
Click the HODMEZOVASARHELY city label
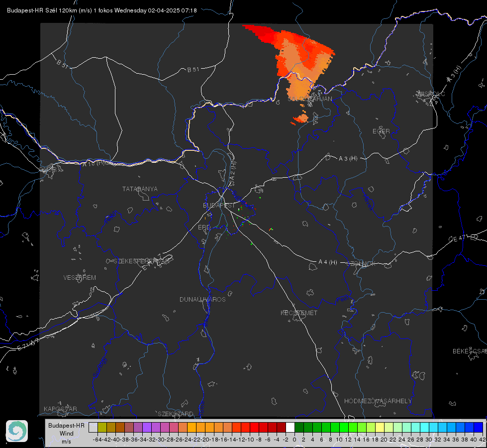(378, 401)
